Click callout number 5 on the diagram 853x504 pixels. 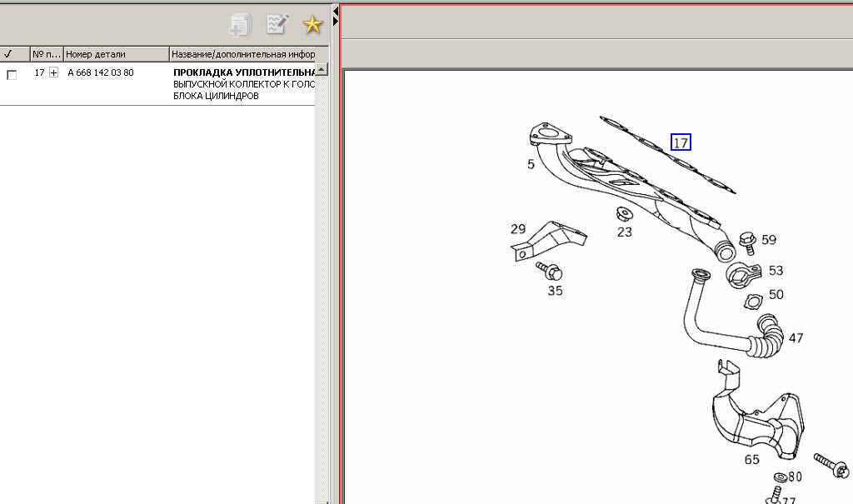click(531, 165)
